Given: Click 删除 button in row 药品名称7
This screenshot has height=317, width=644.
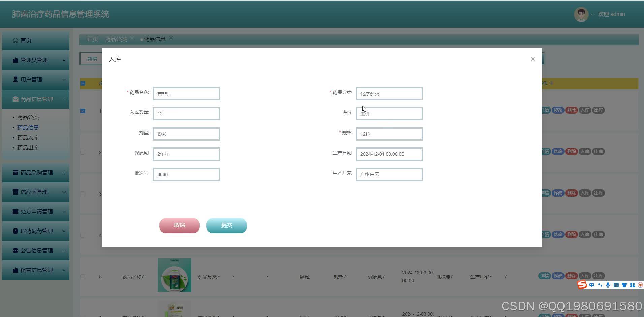Looking at the screenshot, I should [x=572, y=276].
